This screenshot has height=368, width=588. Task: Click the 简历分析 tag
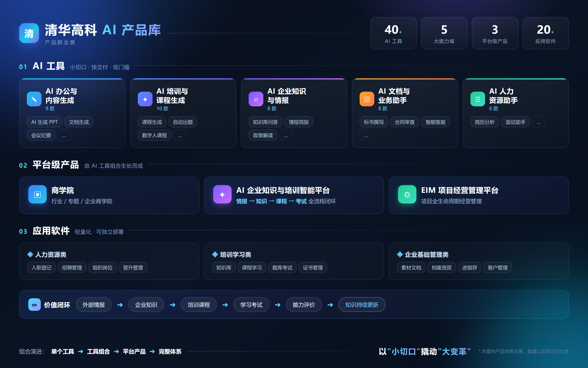tap(485, 122)
